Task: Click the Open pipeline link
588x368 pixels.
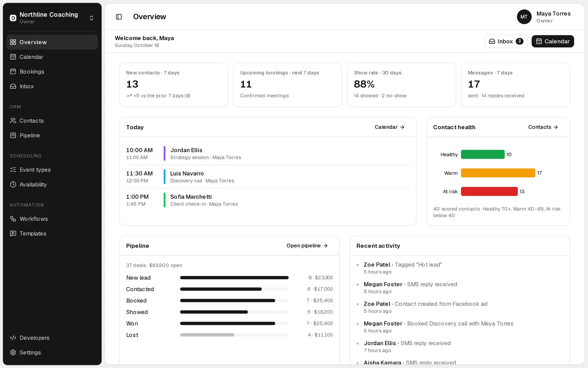Action: [x=307, y=245]
